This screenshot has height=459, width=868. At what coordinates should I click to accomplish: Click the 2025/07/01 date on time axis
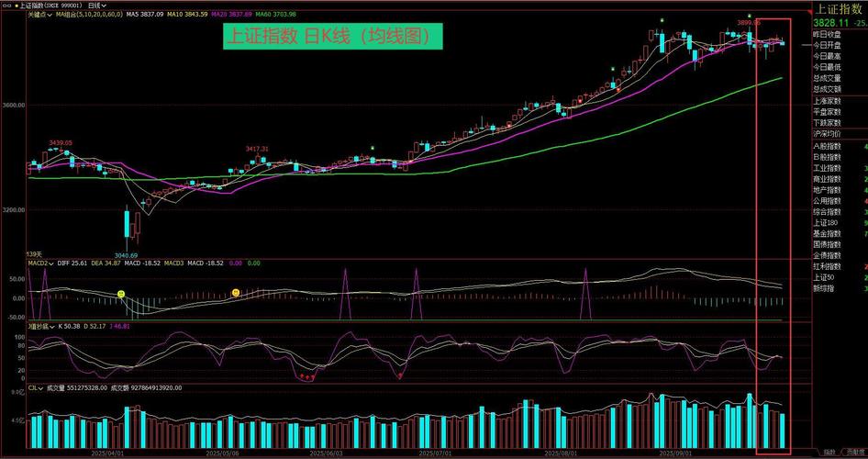[437, 453]
